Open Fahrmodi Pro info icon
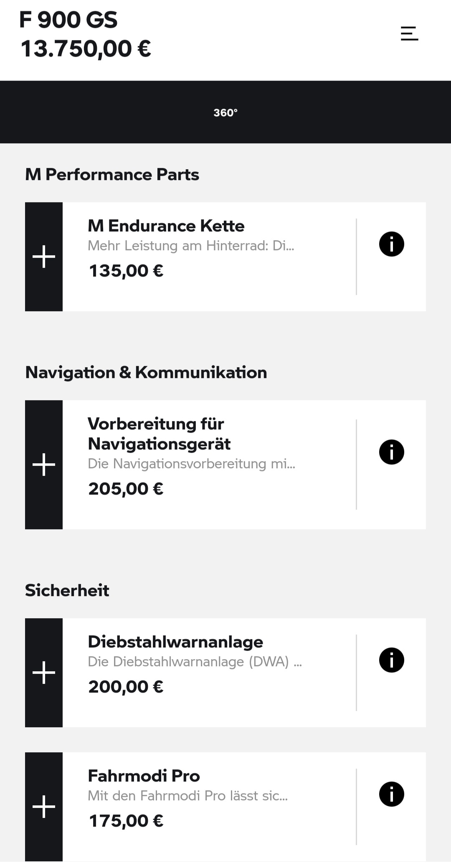 pos(391,794)
